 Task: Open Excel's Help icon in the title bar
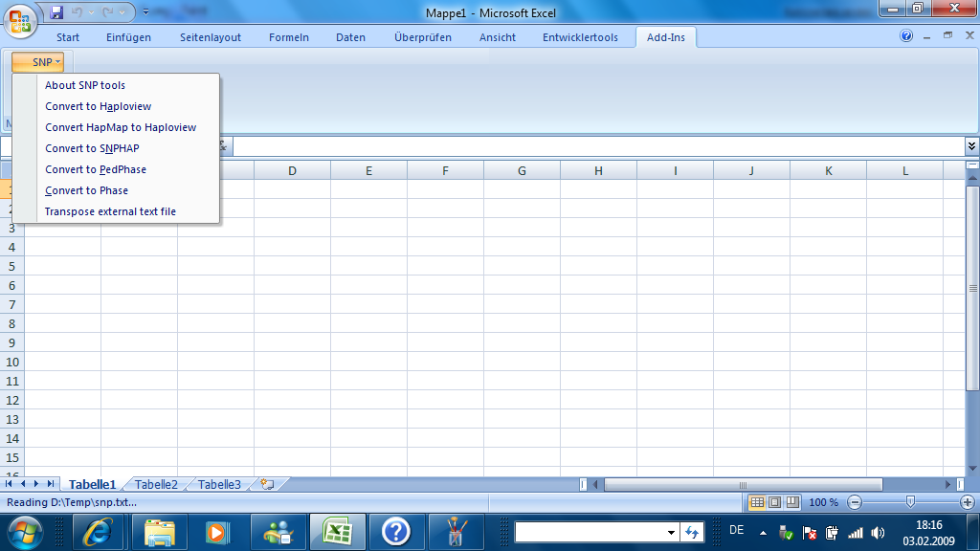pos(905,36)
